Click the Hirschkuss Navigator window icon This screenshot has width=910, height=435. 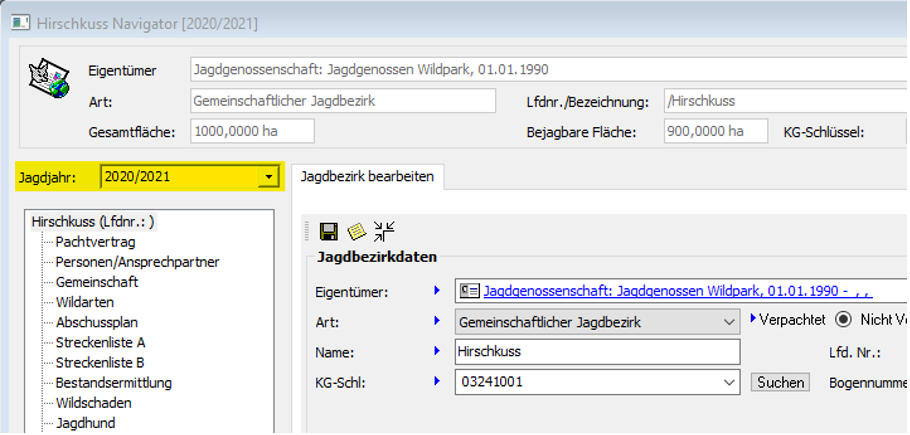[19, 20]
